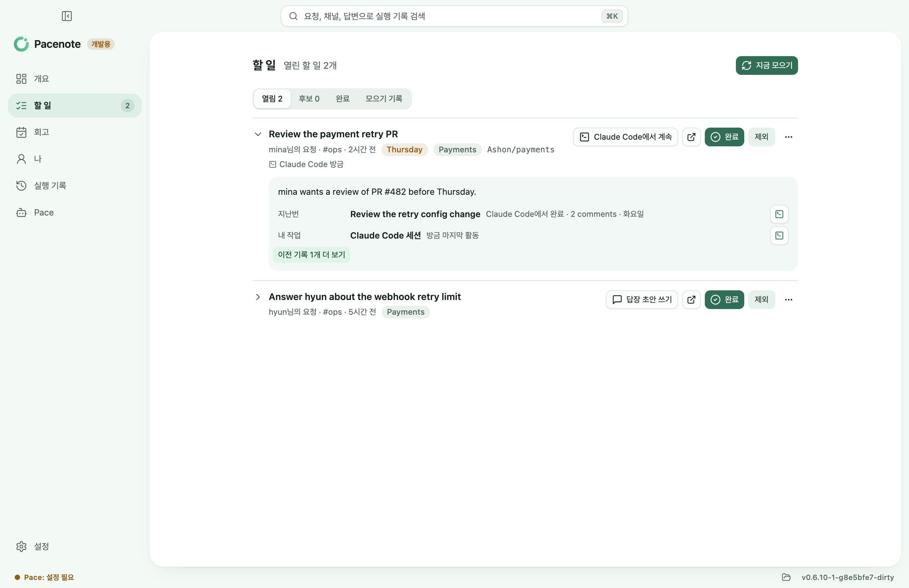Switch to the 모으기 기록 tab
The height and width of the screenshot is (588, 909).
[384, 99]
